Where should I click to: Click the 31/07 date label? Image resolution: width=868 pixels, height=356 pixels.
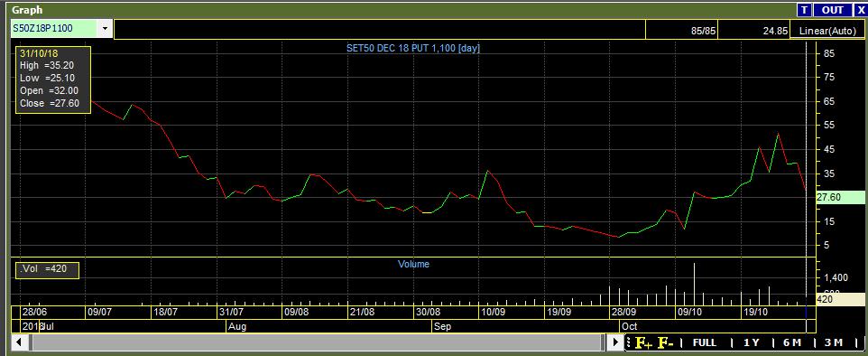(231, 313)
